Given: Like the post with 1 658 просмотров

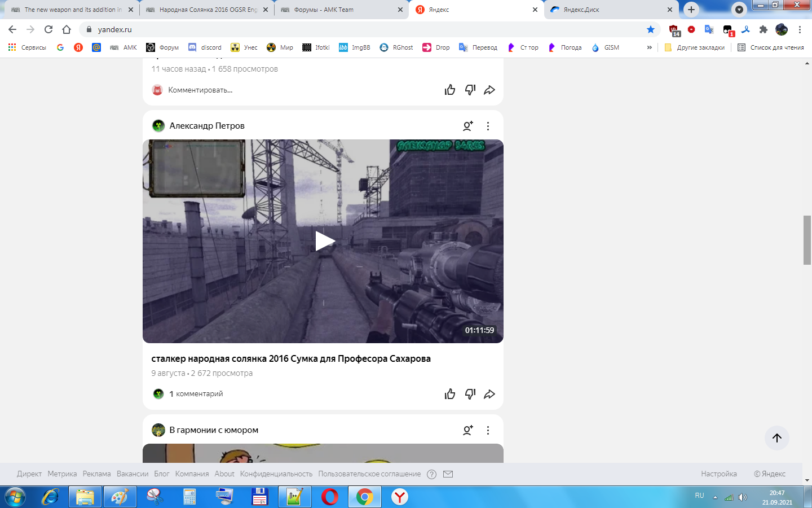Looking at the screenshot, I should 449,90.
